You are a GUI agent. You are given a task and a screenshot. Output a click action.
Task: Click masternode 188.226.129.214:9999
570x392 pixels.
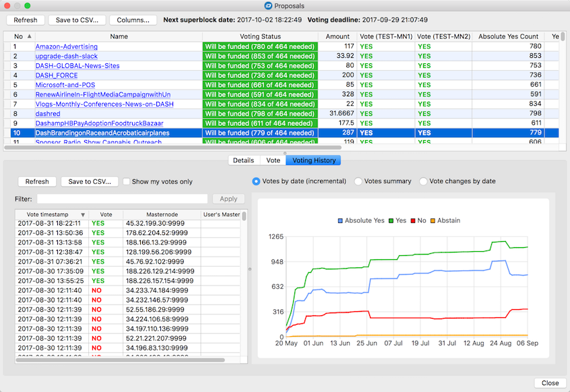[160, 271]
